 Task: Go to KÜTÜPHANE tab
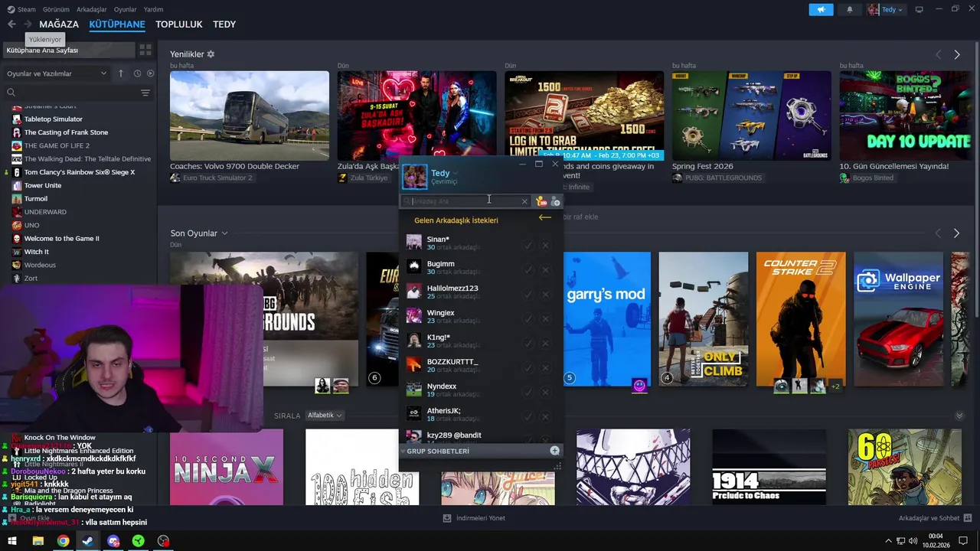tap(117, 24)
